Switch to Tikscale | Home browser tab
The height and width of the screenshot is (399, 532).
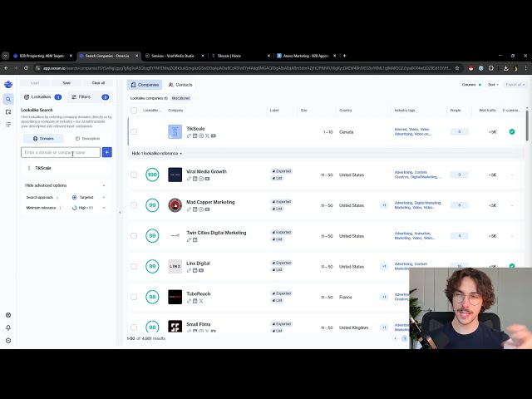pyautogui.click(x=229, y=56)
